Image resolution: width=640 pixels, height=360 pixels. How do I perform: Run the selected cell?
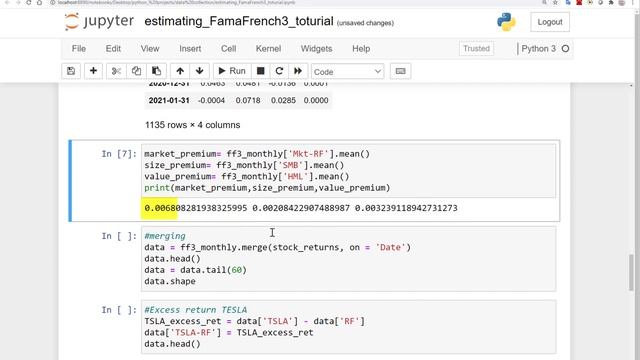(232, 71)
